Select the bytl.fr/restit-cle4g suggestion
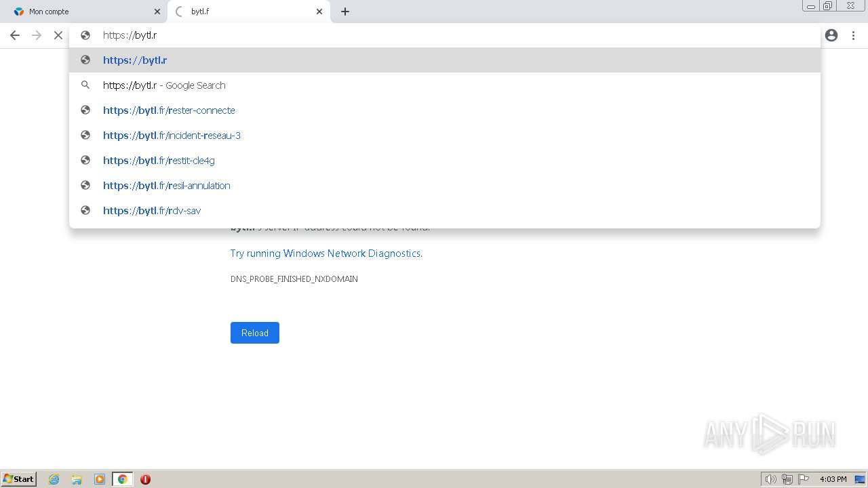Screen dimensions: 868x488 pyautogui.click(x=445, y=161)
